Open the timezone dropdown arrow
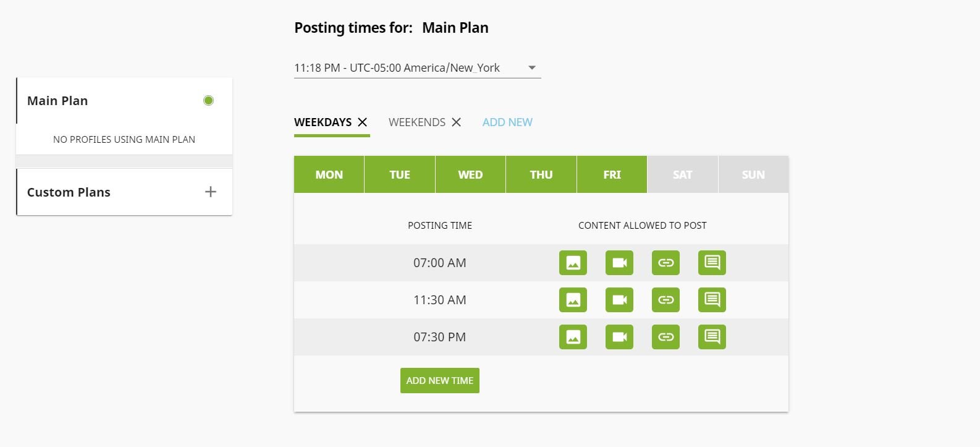The height and width of the screenshot is (447, 980). (x=532, y=68)
